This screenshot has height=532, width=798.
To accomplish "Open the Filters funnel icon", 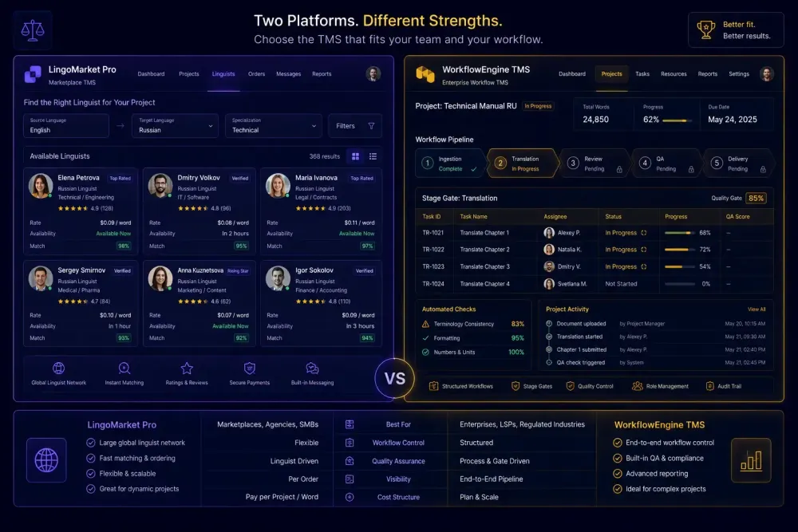I will click(372, 126).
